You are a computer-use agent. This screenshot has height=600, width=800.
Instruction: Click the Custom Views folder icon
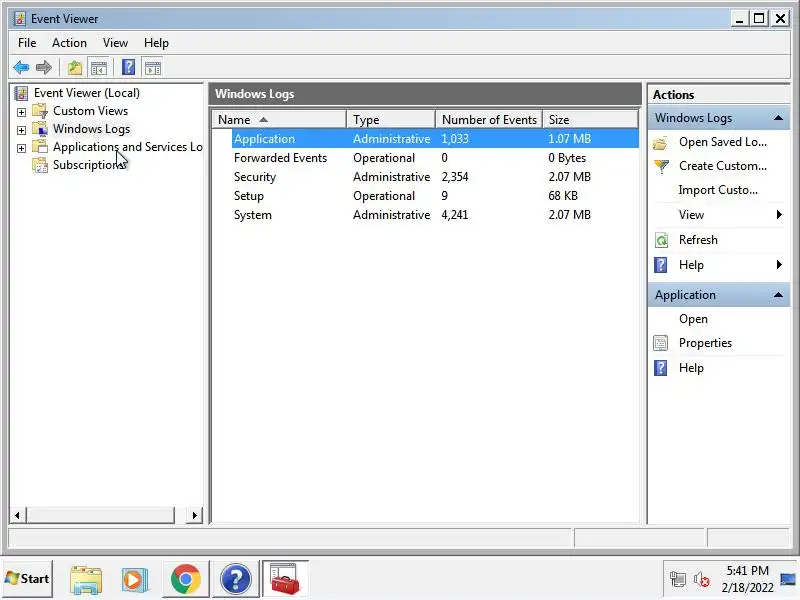point(40,111)
